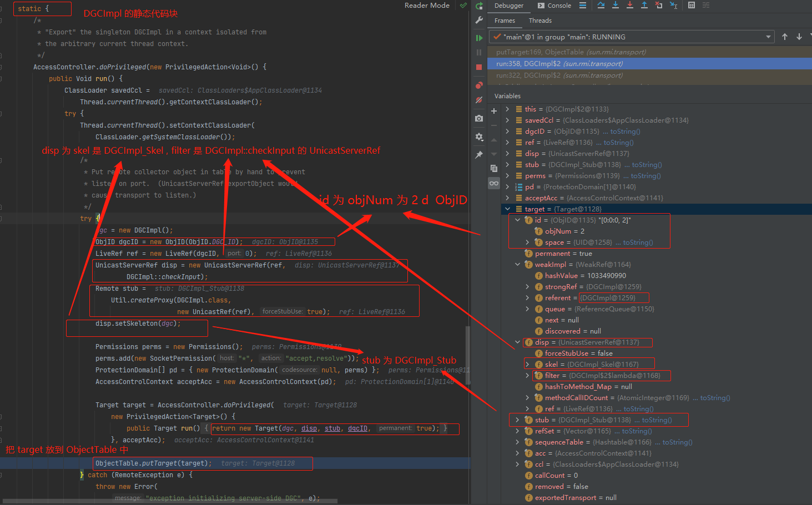
Task: Click the Drop Frame icon
Action: pos(659,6)
